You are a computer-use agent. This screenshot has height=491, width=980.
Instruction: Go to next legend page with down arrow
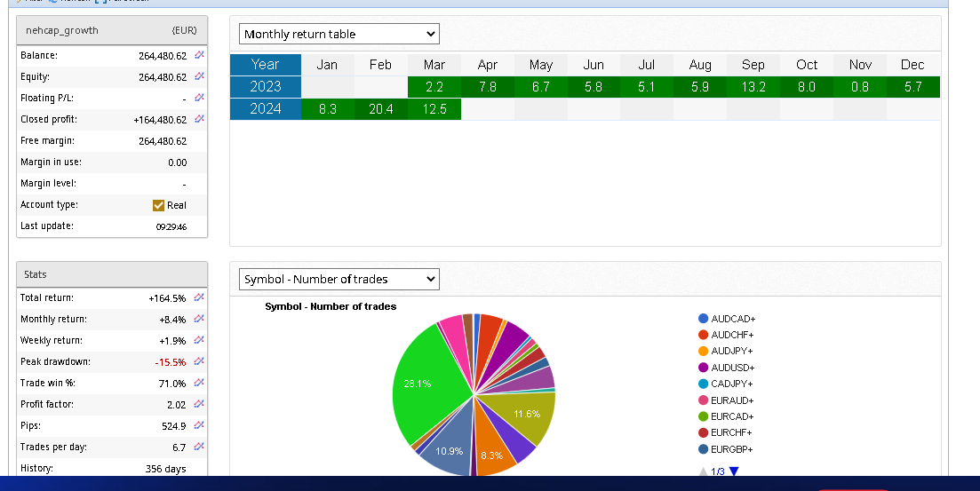734,471
